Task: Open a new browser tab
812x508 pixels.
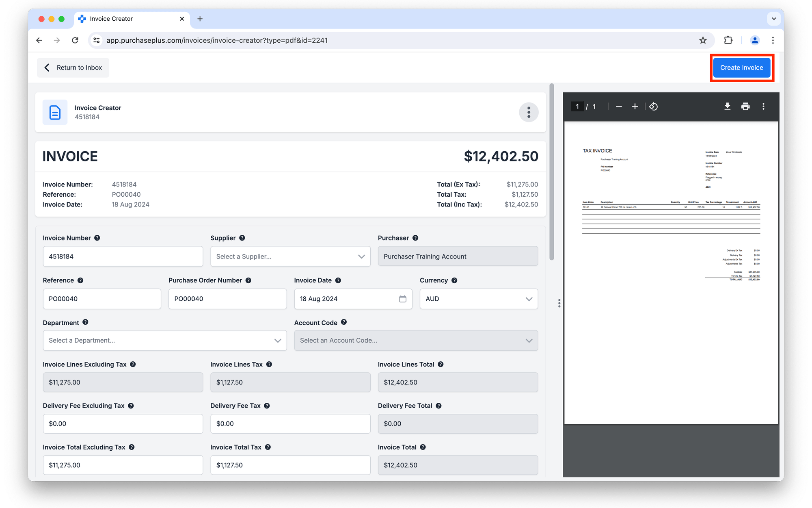Action: (x=200, y=19)
